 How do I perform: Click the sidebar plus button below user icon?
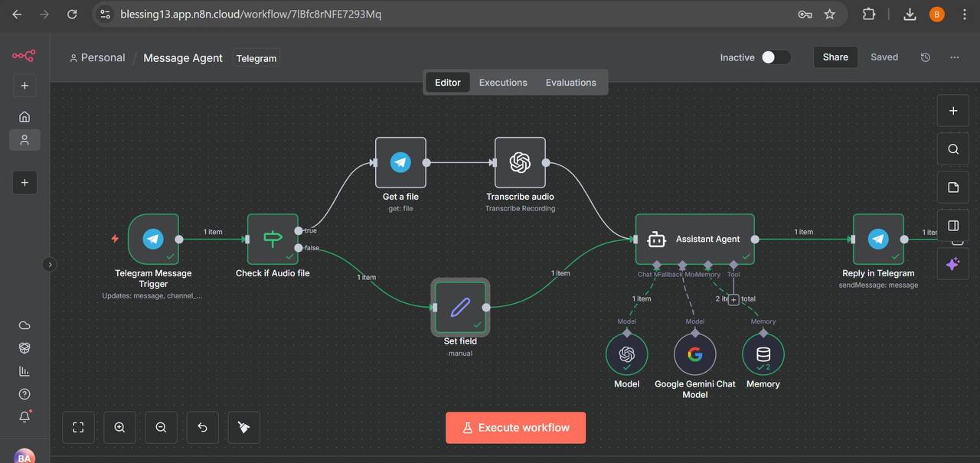[x=24, y=182]
